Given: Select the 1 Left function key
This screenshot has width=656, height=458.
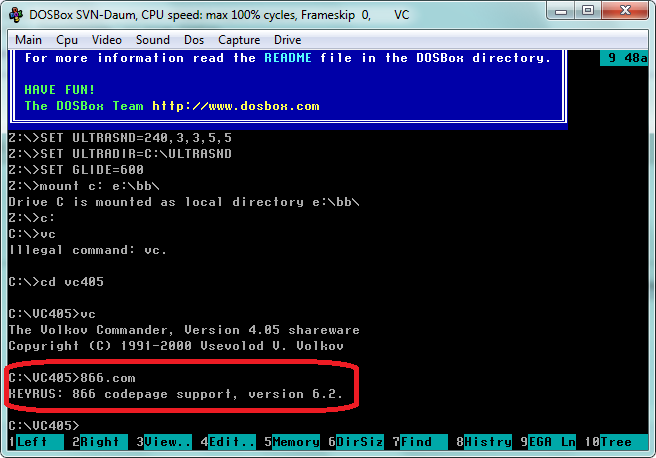Looking at the screenshot, I should point(36,442).
